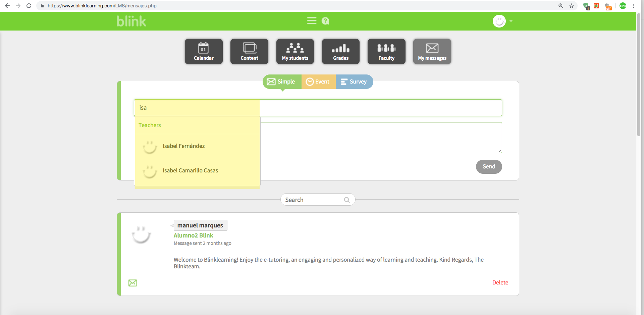
Task: Go to My students
Action: click(295, 51)
